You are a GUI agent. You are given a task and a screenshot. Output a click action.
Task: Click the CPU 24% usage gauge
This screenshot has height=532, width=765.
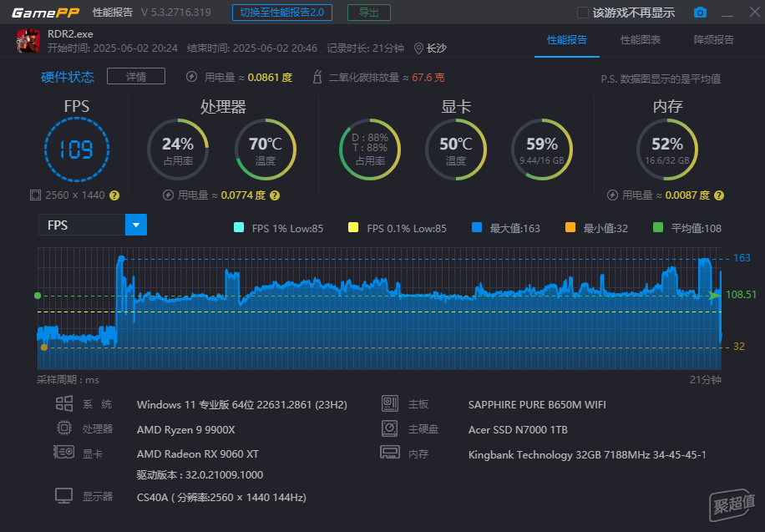click(178, 149)
